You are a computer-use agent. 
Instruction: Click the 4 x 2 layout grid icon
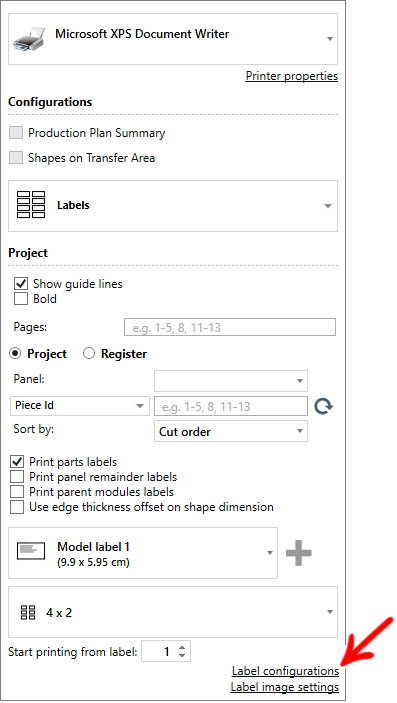[x=28, y=612]
